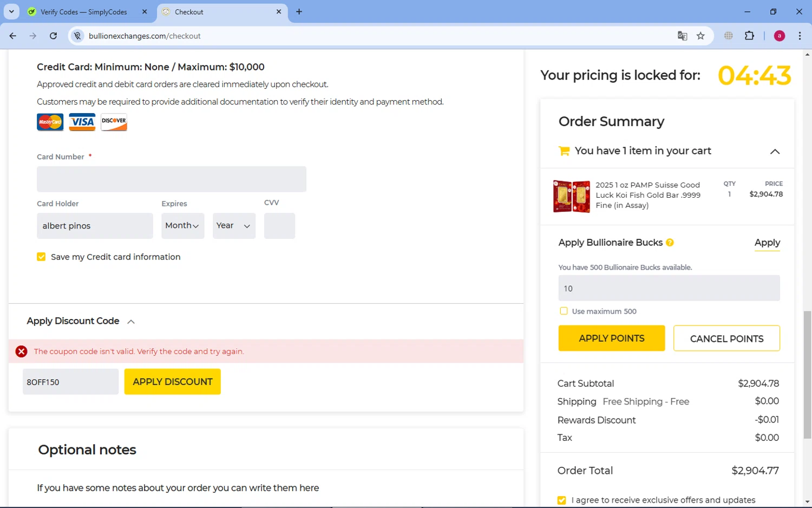This screenshot has height=508, width=812.
Task: Click the discount code field containing 8OFF150
Action: point(70,382)
